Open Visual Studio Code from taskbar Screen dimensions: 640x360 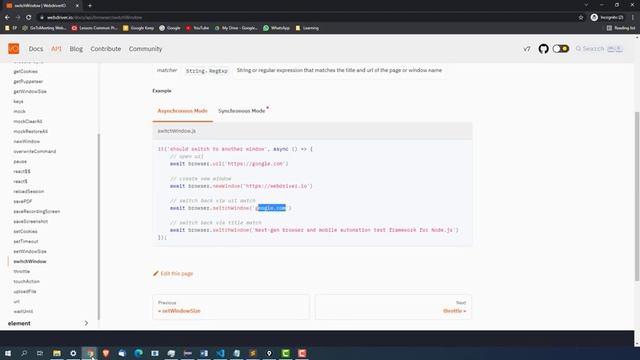pos(220,353)
